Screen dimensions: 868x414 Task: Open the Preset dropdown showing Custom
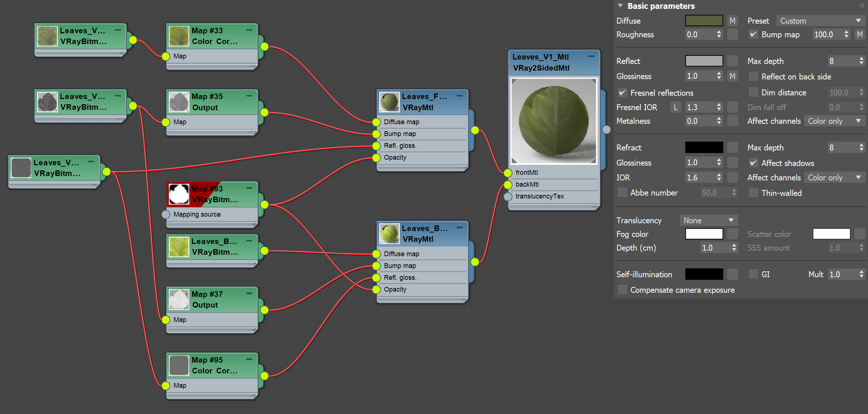tap(820, 21)
